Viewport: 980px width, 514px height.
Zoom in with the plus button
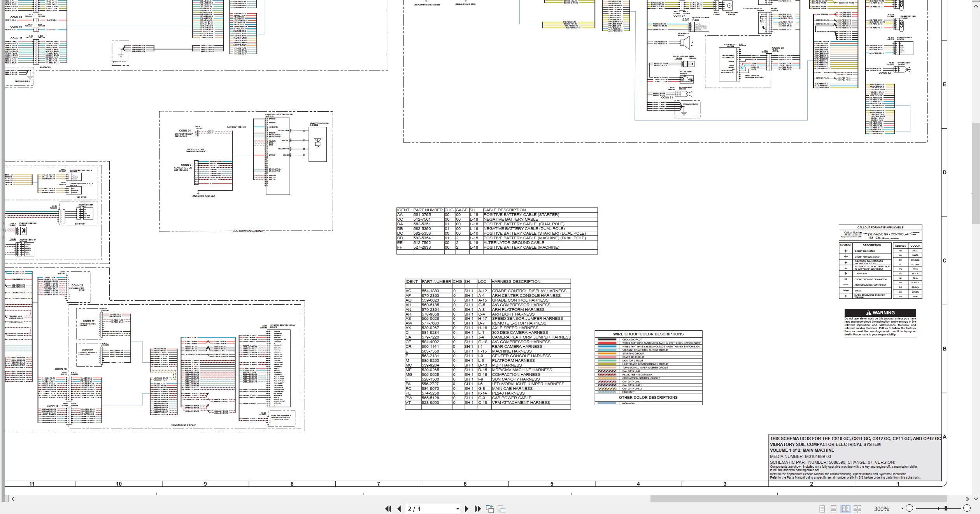click(x=967, y=508)
